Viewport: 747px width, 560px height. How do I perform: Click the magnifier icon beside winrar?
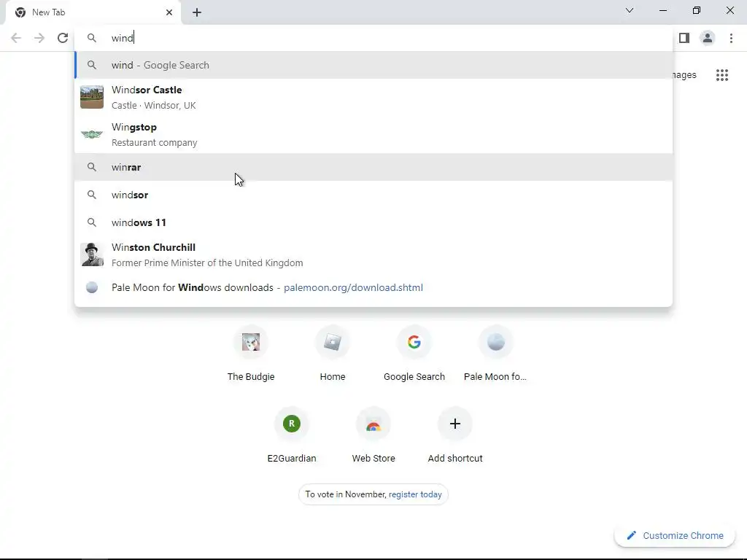[92, 167]
